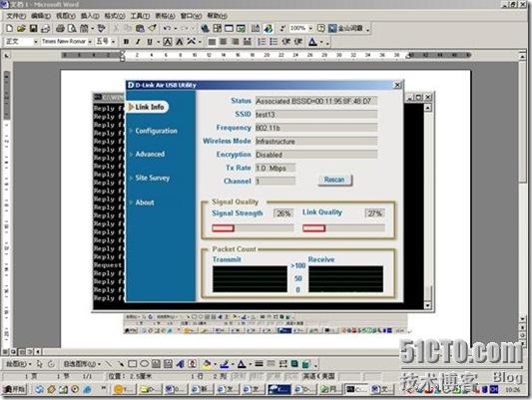Click the character border A icon
The height and width of the screenshot is (400, 532).
168,42
